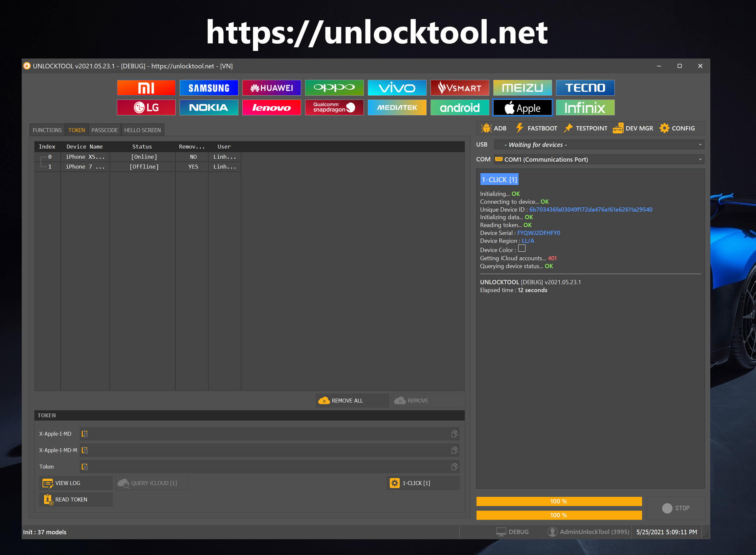Select the Vivo brand tile
Screen dimensions: 756x555
click(x=397, y=88)
